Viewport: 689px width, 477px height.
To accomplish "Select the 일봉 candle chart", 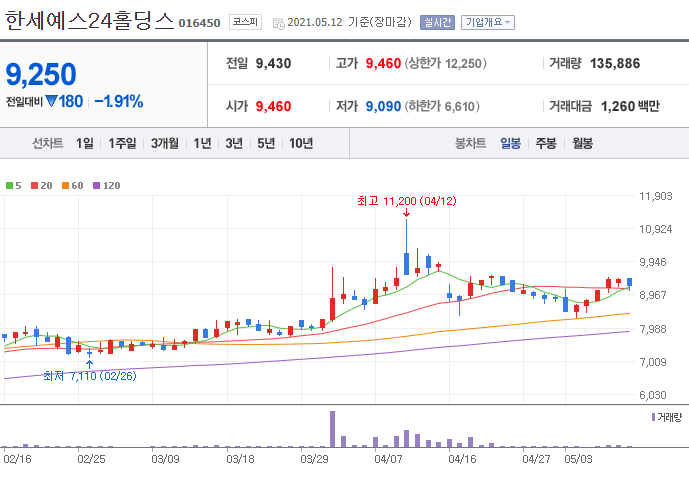I will (x=511, y=143).
